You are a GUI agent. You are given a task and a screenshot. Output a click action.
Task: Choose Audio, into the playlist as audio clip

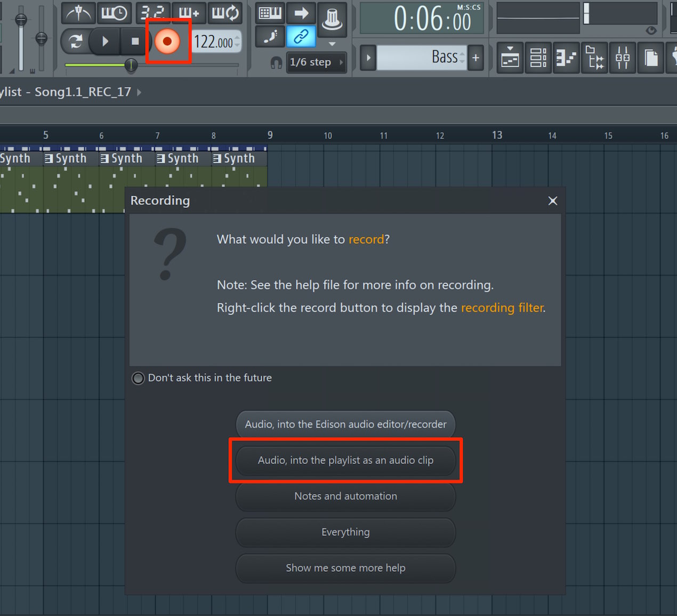tap(345, 460)
